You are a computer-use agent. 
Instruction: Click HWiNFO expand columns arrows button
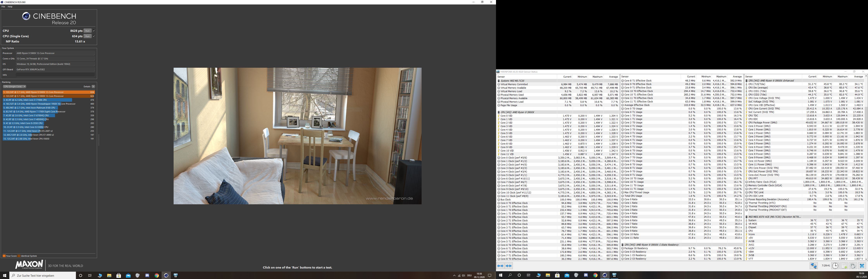coord(500,266)
